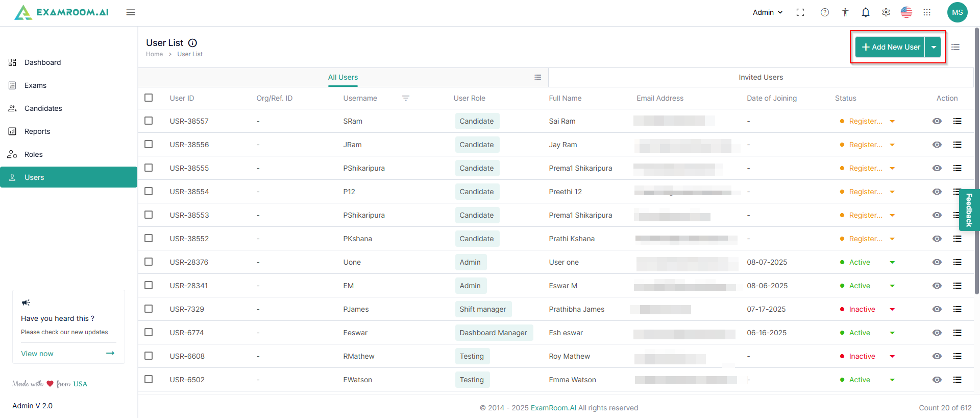980x418 pixels.
Task: Open the accessibility options icon
Action: click(845, 12)
